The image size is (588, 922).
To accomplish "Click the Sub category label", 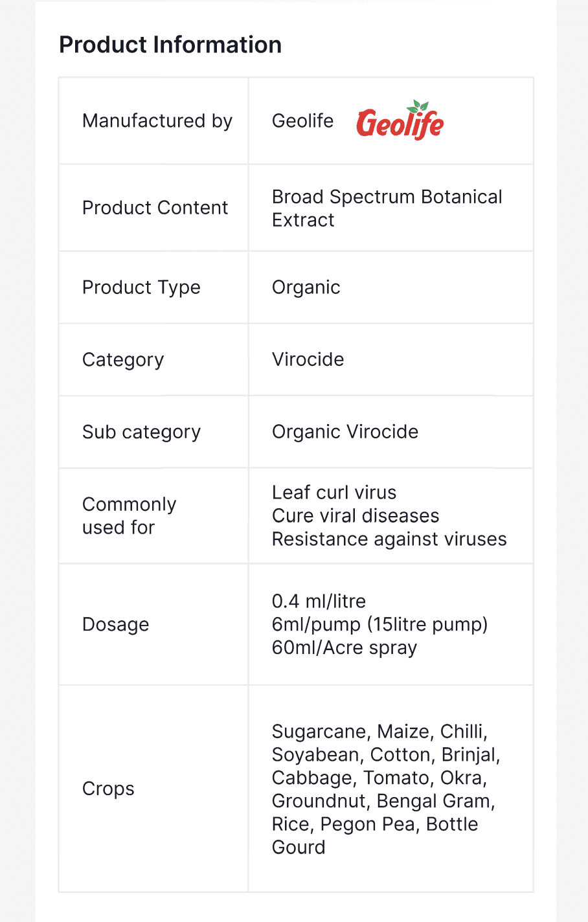I will tap(141, 432).
